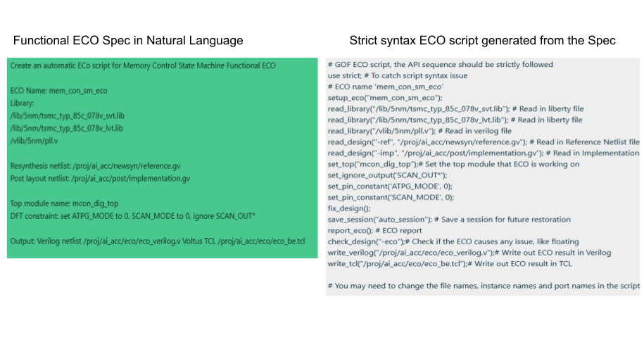Click the "Output: Verilog netlist" line

pos(158,241)
